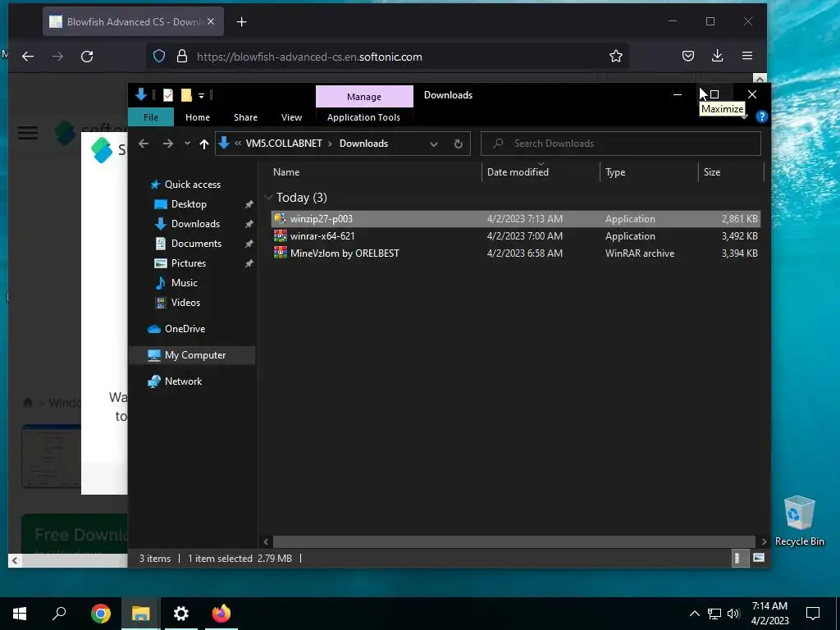This screenshot has width=840, height=630.
Task: Click Firefox tracking protection shield icon
Action: point(159,57)
